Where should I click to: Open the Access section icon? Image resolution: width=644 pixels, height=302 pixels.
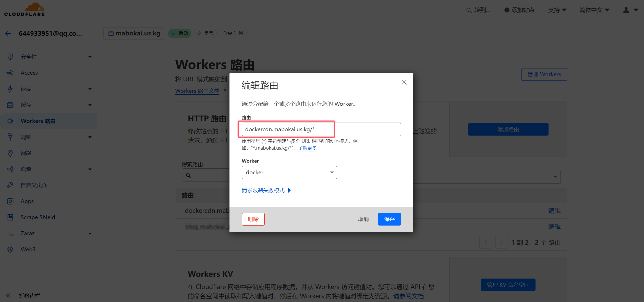tap(10, 73)
